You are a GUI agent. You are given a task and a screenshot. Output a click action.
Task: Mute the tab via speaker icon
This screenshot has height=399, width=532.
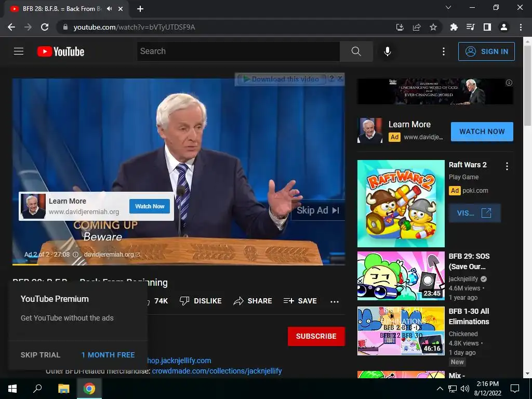(109, 9)
